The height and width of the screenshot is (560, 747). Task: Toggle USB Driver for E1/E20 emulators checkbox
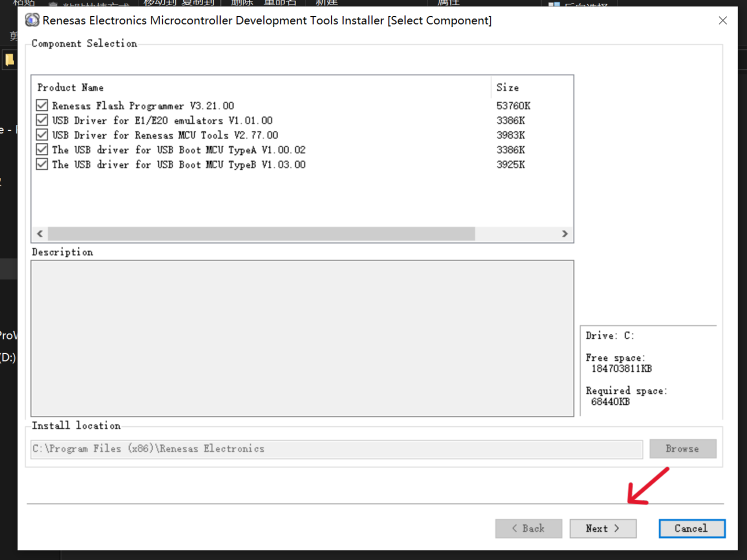[x=42, y=120]
